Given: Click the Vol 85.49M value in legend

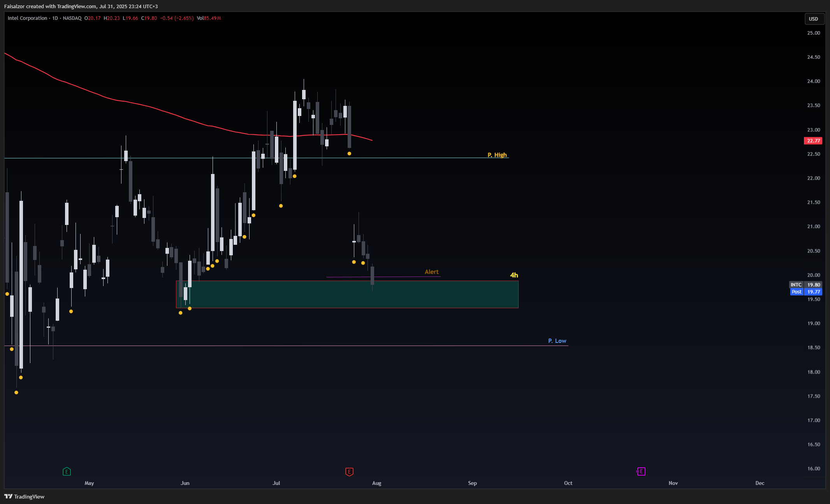Looking at the screenshot, I should click(x=209, y=18).
